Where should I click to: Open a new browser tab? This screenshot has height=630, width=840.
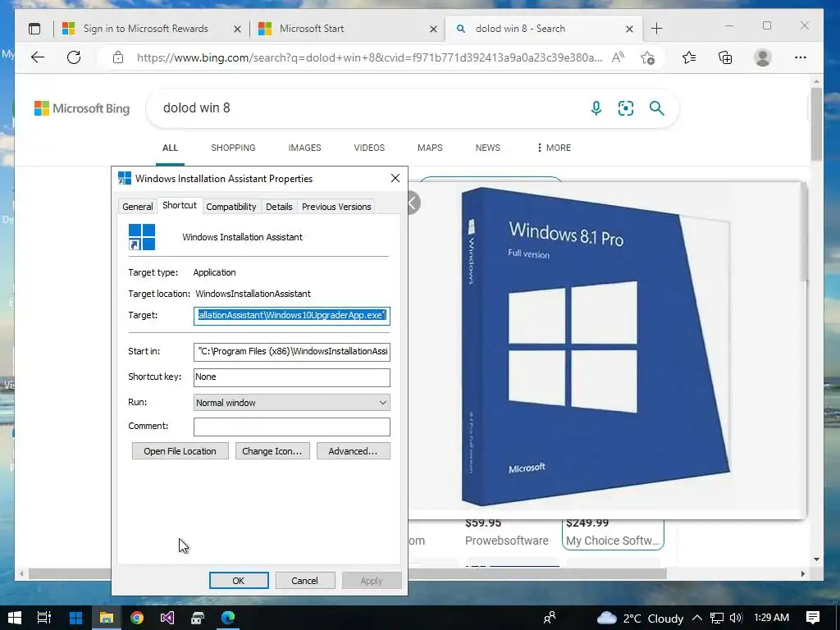[x=657, y=29]
